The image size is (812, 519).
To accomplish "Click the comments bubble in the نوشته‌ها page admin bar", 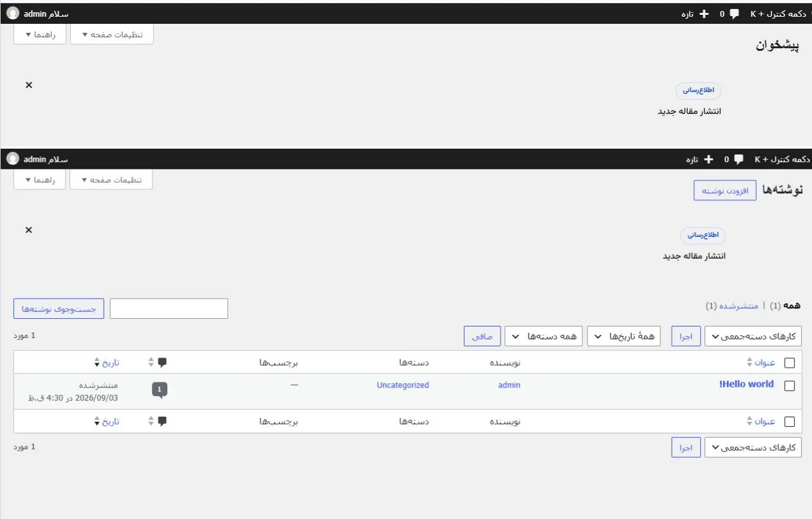I will pyautogui.click(x=739, y=159).
